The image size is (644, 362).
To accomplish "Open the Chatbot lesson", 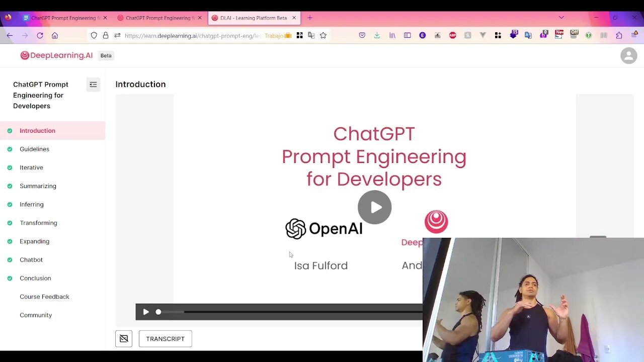I will [x=52, y=260].
